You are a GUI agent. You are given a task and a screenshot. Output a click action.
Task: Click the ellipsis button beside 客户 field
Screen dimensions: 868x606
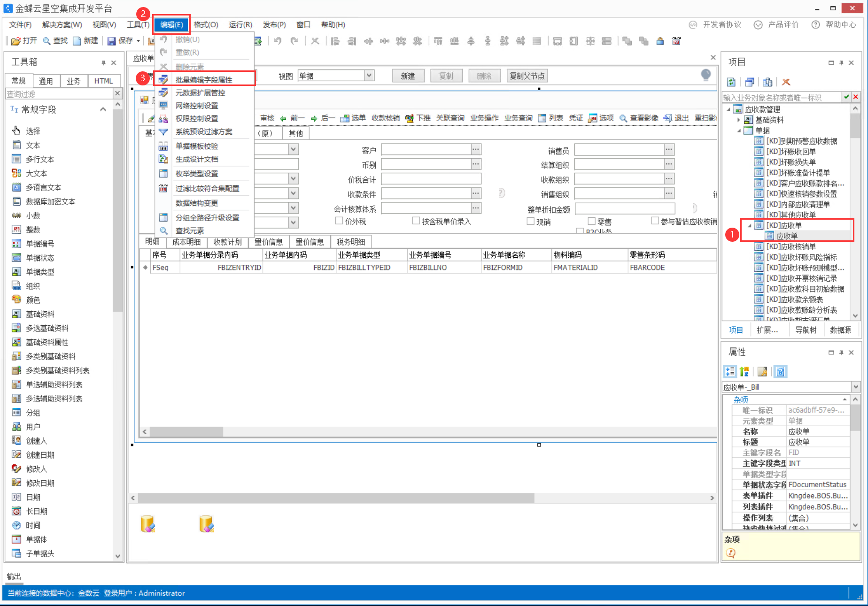pos(476,149)
